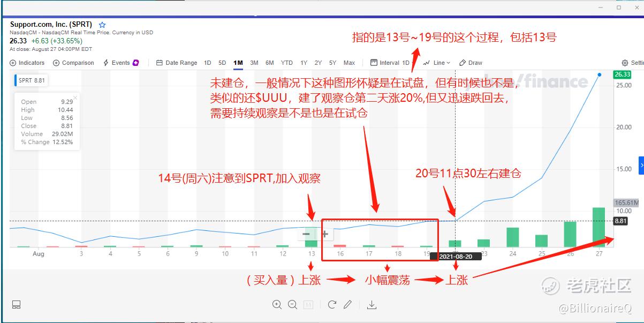Click the SPRT 8.81 legend label
This screenshot has height=323, width=644.
coord(31,81)
